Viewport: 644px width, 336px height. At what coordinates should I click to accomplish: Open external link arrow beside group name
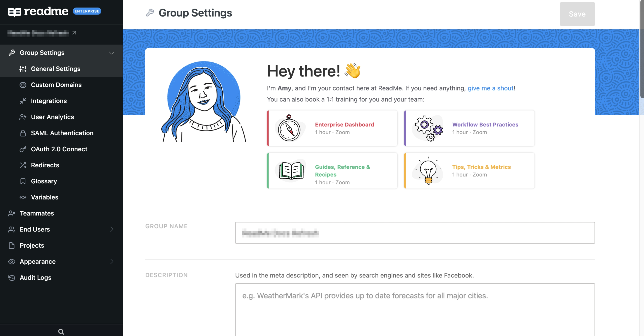[74, 33]
